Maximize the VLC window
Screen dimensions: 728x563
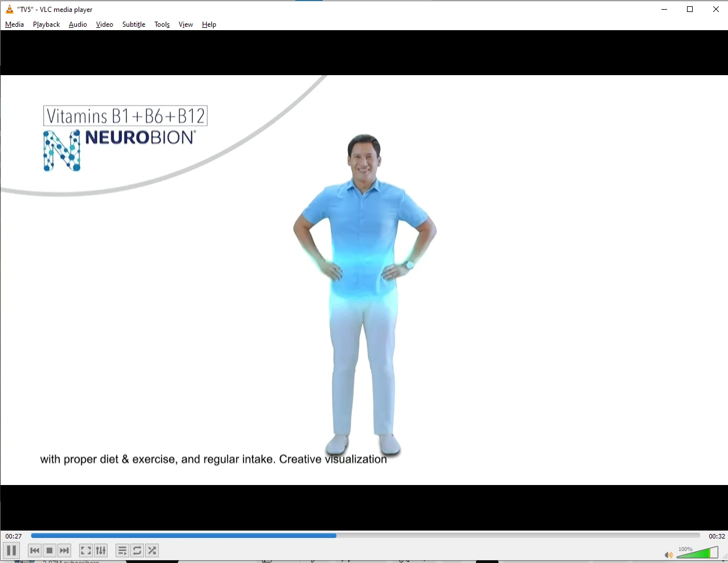click(x=690, y=9)
